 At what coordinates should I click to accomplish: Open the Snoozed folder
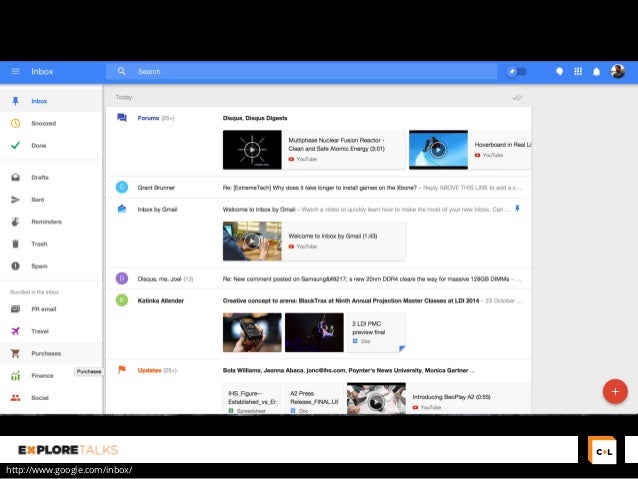(51, 123)
